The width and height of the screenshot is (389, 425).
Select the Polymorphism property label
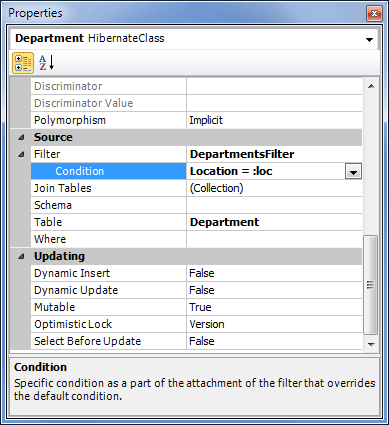[70, 120]
